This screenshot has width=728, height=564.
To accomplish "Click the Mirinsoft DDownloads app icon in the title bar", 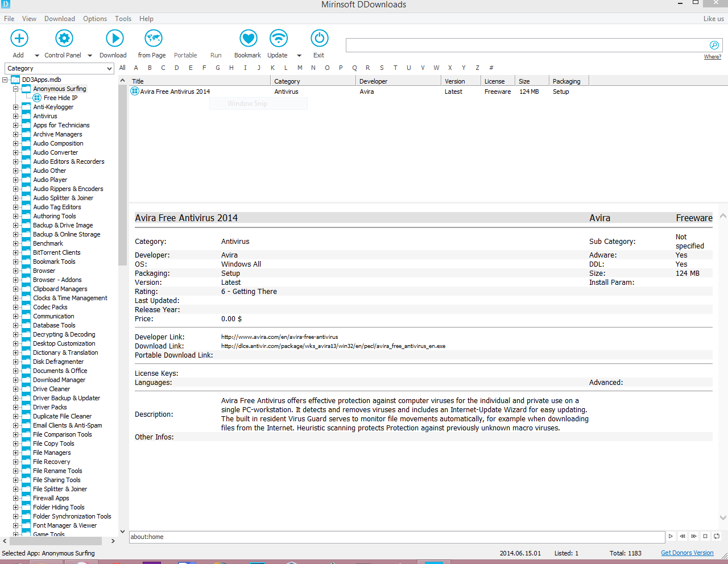I will pyautogui.click(x=5, y=4).
